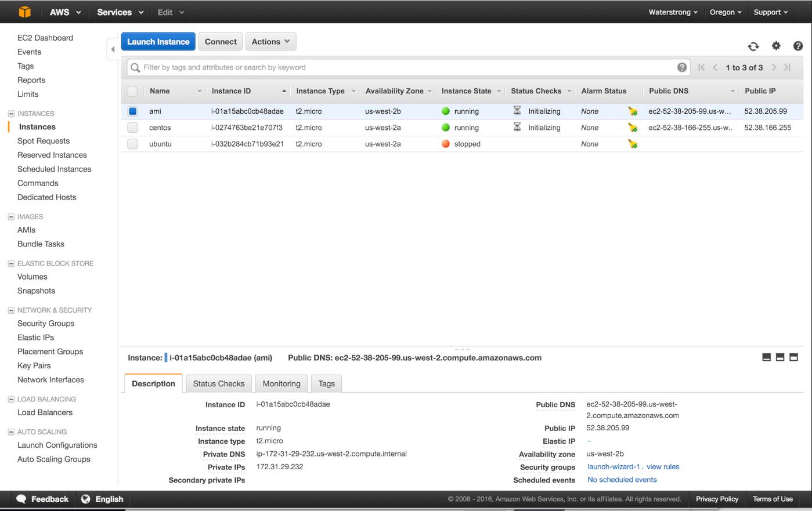
Task: Open Spot Requests in the sidebar
Action: [x=44, y=141]
